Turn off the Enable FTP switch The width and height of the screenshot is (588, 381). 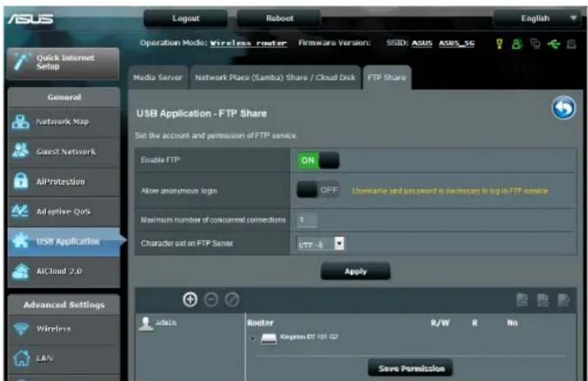pos(318,160)
